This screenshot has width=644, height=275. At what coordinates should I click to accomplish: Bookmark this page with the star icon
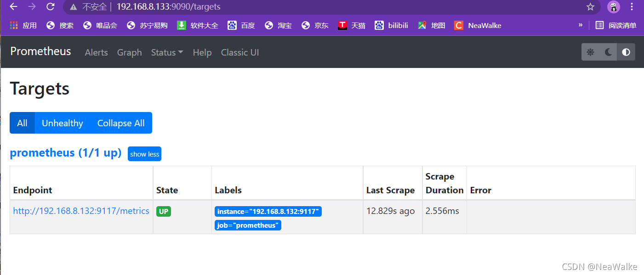click(590, 7)
